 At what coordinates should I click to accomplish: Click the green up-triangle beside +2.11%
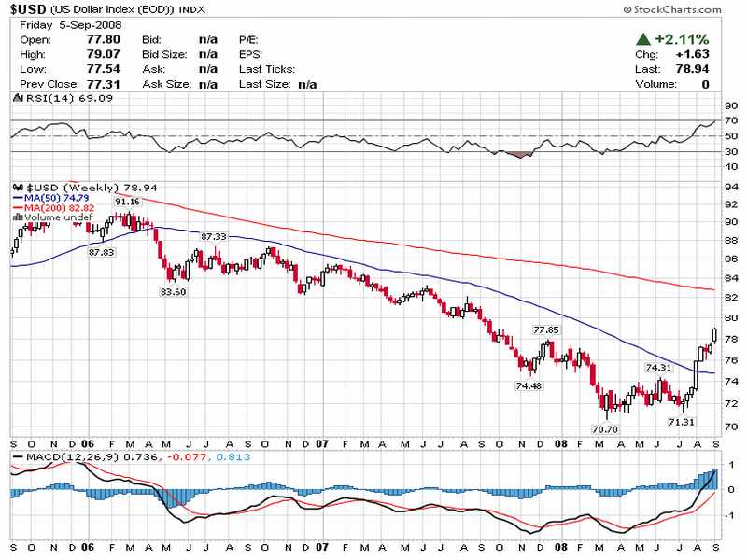[643, 39]
